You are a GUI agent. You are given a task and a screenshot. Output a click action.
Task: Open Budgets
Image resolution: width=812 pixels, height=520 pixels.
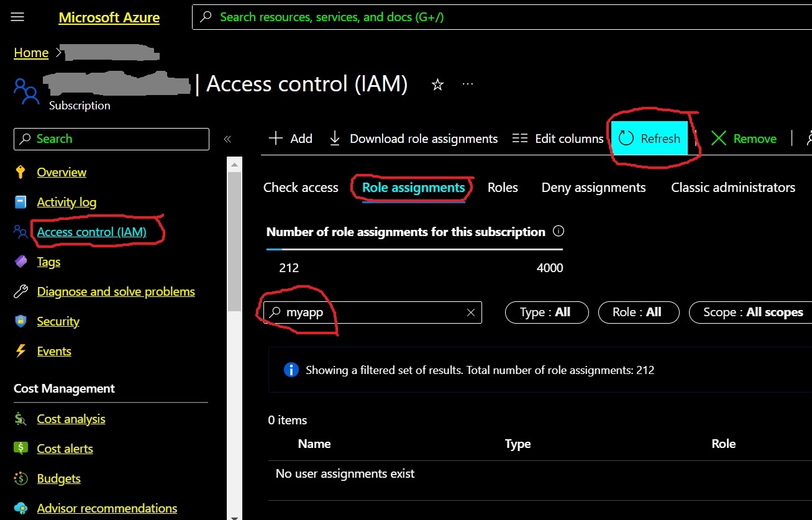pos(58,478)
